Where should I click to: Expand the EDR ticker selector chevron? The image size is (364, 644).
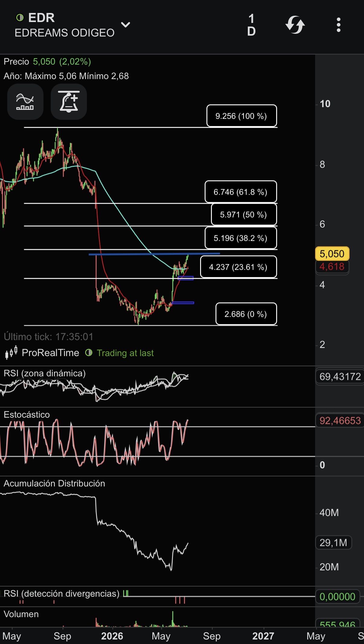(x=126, y=25)
